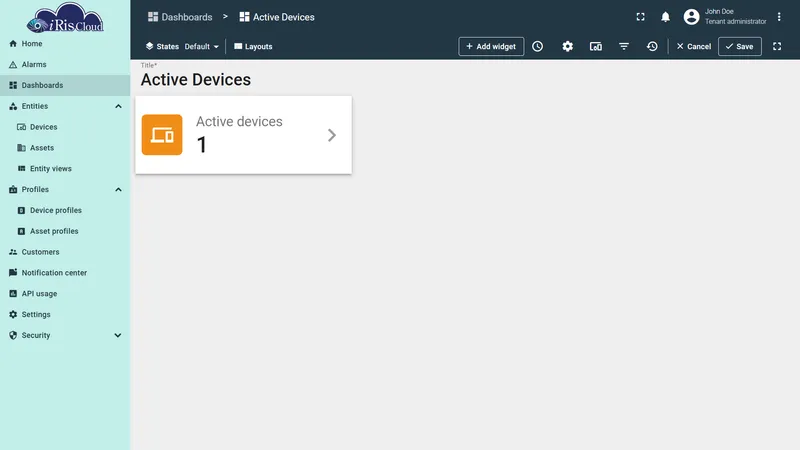Select the Active devices widget label
Image resolution: width=800 pixels, height=450 pixels.
239,121
